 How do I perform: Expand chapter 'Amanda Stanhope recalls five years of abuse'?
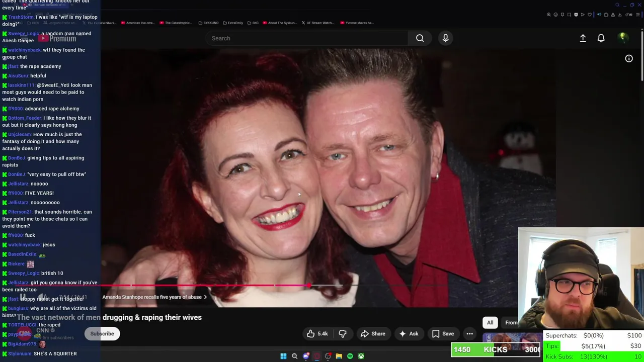[155, 297]
